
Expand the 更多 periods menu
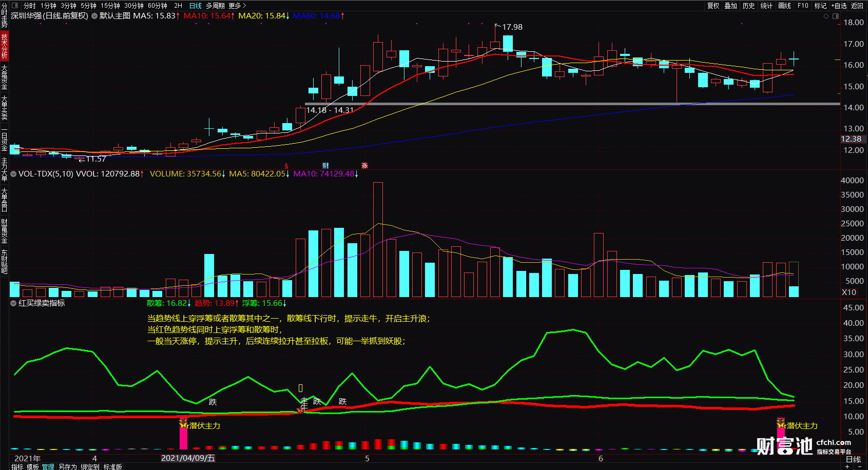coord(237,6)
